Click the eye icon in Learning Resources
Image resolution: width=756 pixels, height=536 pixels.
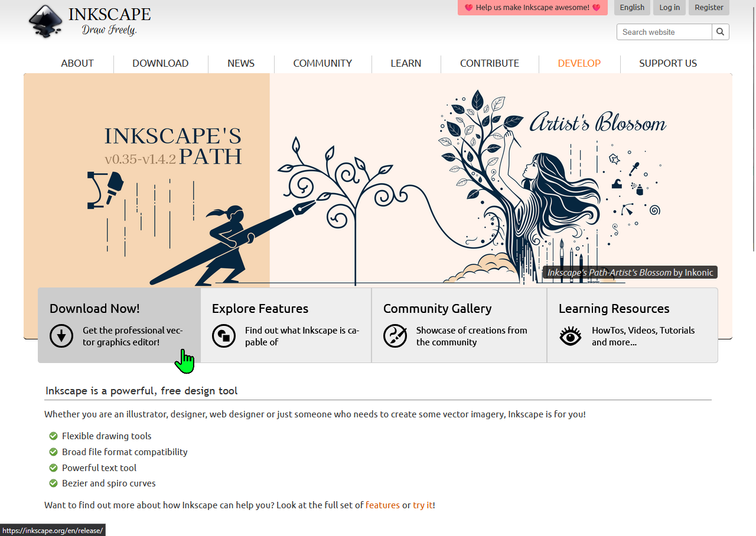point(570,336)
